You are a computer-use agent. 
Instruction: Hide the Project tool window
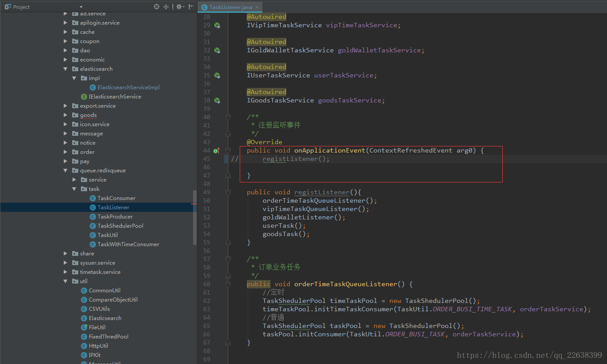(x=191, y=7)
